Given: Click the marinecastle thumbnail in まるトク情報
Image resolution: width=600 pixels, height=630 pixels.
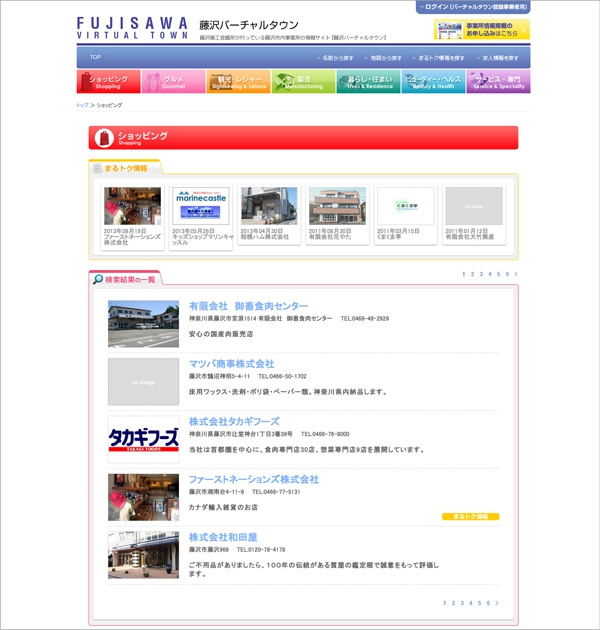Looking at the screenshot, I should pyautogui.click(x=201, y=205).
